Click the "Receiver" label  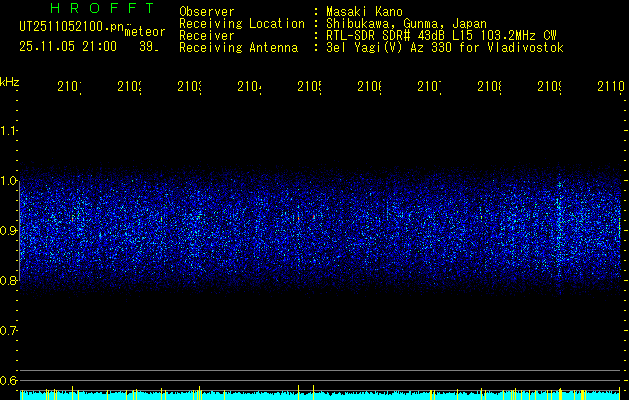click(x=207, y=36)
